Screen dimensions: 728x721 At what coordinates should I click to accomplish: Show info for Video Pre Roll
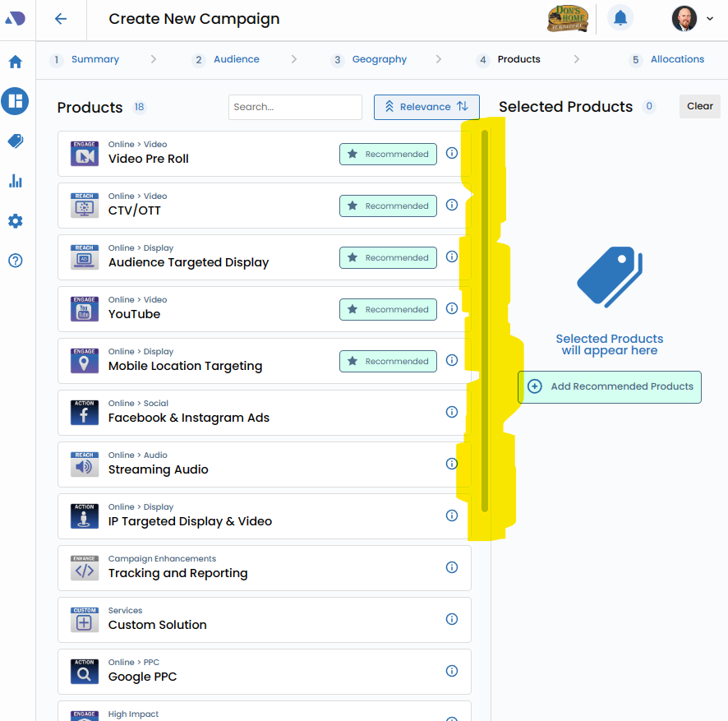click(451, 153)
